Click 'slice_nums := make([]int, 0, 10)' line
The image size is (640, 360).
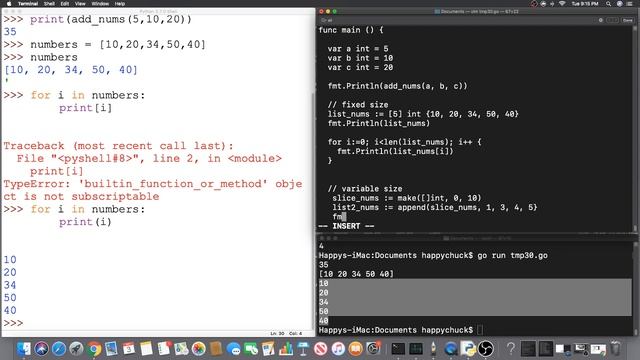pos(407,198)
